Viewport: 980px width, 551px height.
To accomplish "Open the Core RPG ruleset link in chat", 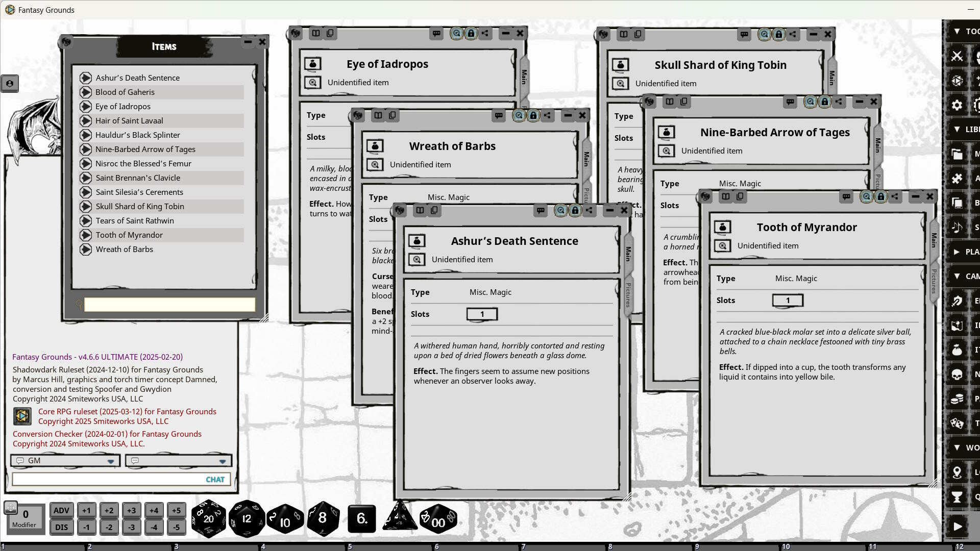I will [x=127, y=411].
